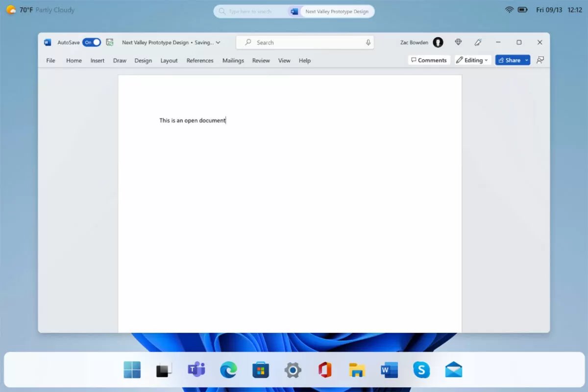Viewport: 588px width, 392px height.
Task: Open the File menu
Action: tap(50, 61)
